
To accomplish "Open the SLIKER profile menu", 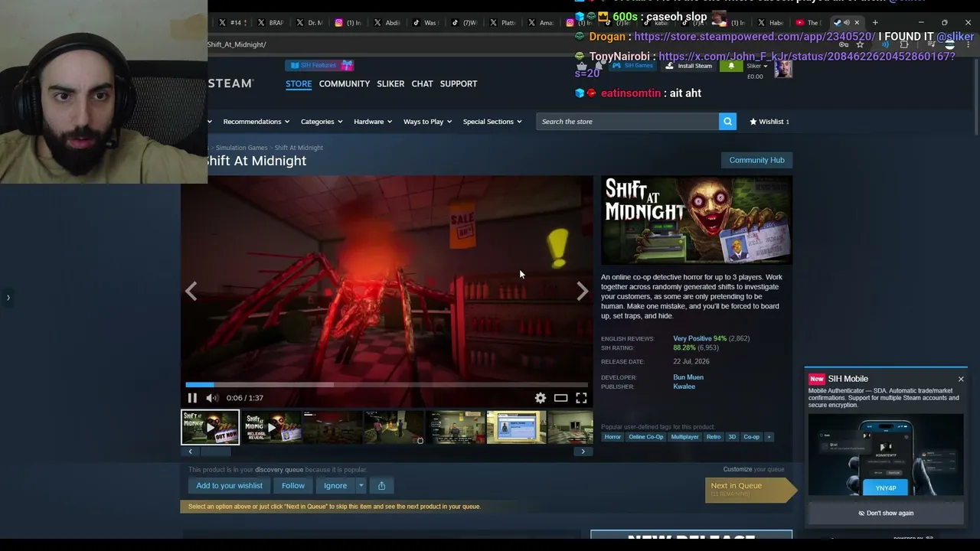I will [390, 83].
